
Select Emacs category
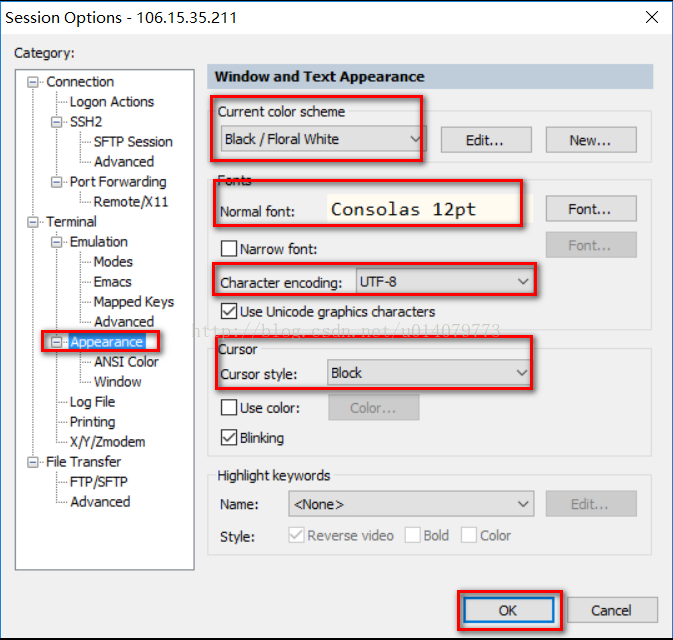112,282
